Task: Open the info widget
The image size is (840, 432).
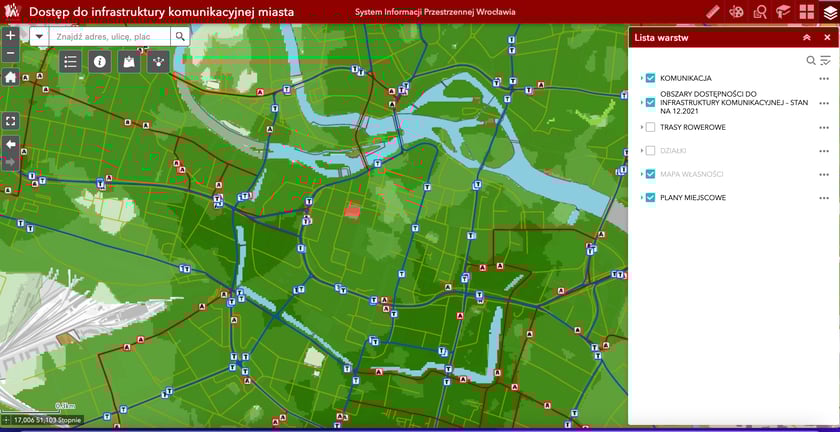Action: click(99, 62)
